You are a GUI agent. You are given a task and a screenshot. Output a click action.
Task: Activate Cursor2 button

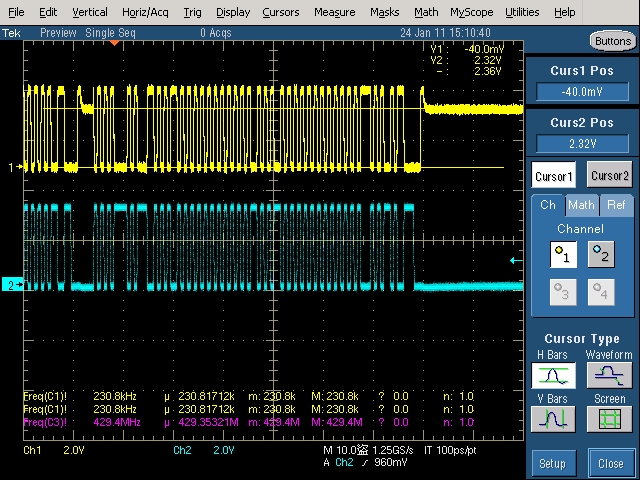pyautogui.click(x=610, y=174)
